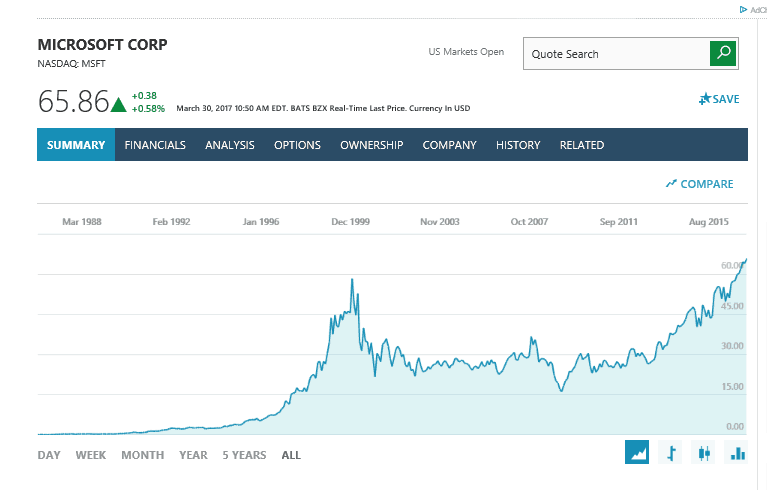Click the +0.58% percent change value
The width and height of the screenshot is (767, 490).
(x=148, y=109)
